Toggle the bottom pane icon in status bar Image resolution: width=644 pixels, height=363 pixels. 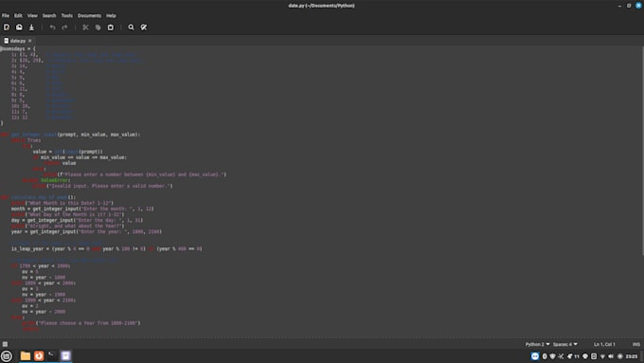click(x=5, y=344)
